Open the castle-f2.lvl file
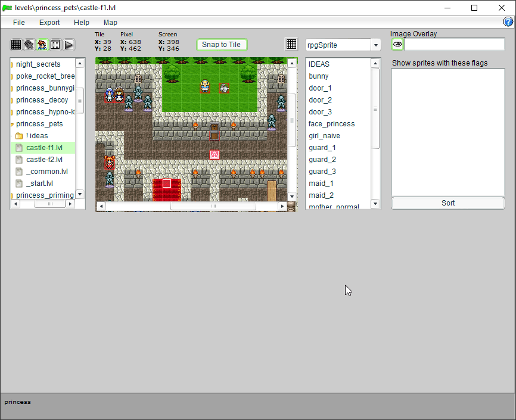Image resolution: width=516 pixels, height=420 pixels. click(x=45, y=159)
